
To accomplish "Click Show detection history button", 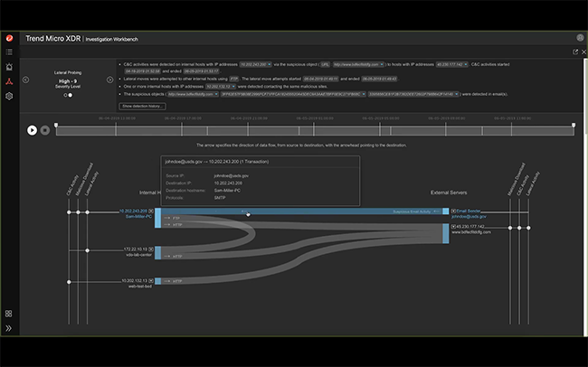I will coord(143,106).
